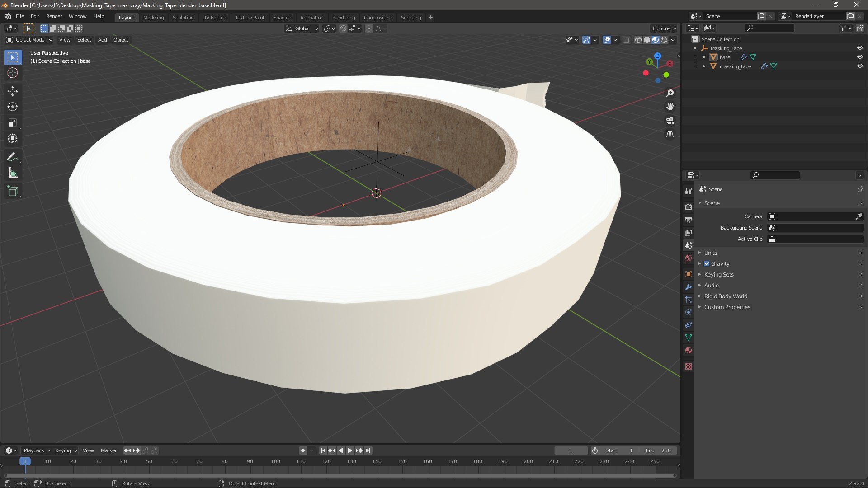
Task: Hide the Masking_Tape collection
Action: (860, 48)
